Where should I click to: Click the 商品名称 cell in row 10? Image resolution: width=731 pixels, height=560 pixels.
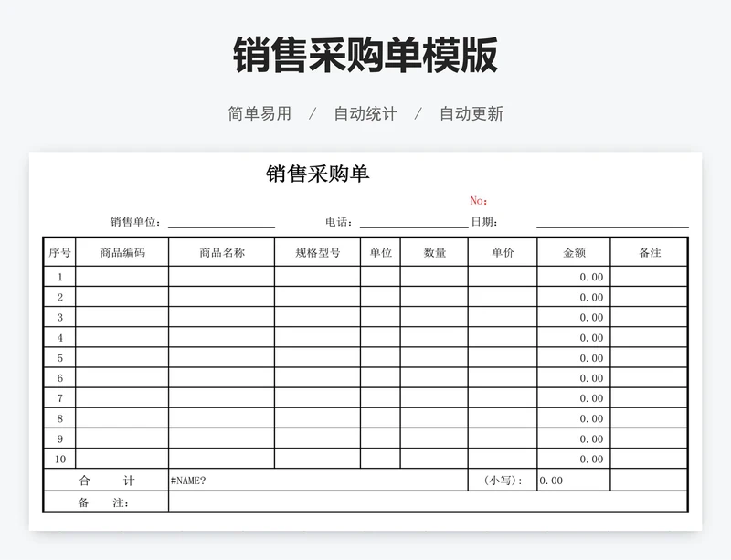222,459
